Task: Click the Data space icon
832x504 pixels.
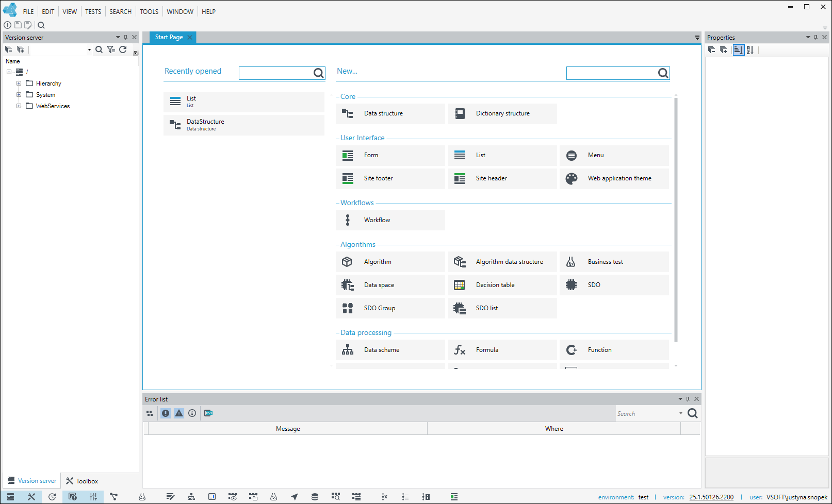Action: (348, 285)
